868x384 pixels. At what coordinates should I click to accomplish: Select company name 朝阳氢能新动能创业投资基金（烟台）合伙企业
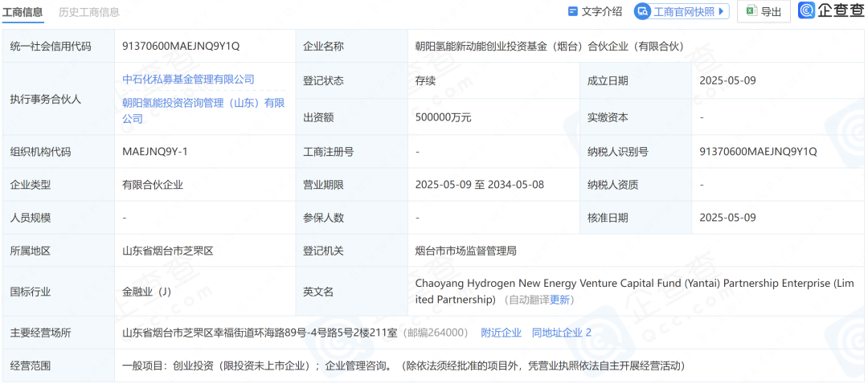[x=549, y=47]
